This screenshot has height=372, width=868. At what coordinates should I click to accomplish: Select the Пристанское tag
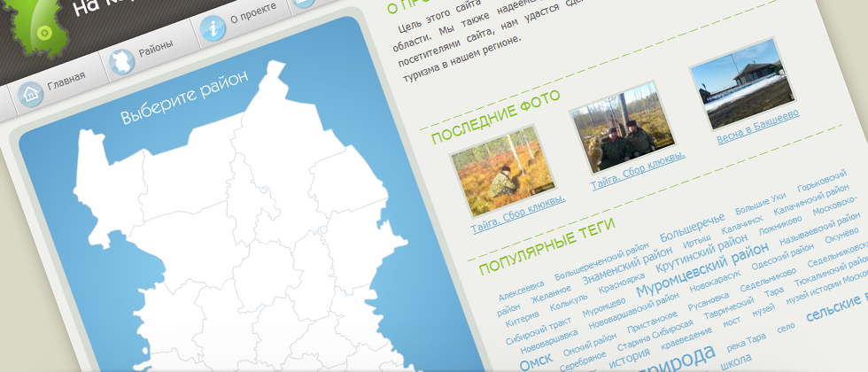pyautogui.click(x=652, y=322)
